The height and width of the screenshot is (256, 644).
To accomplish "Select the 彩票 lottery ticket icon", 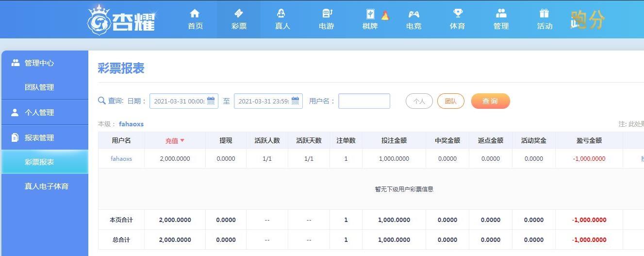I will click(239, 13).
